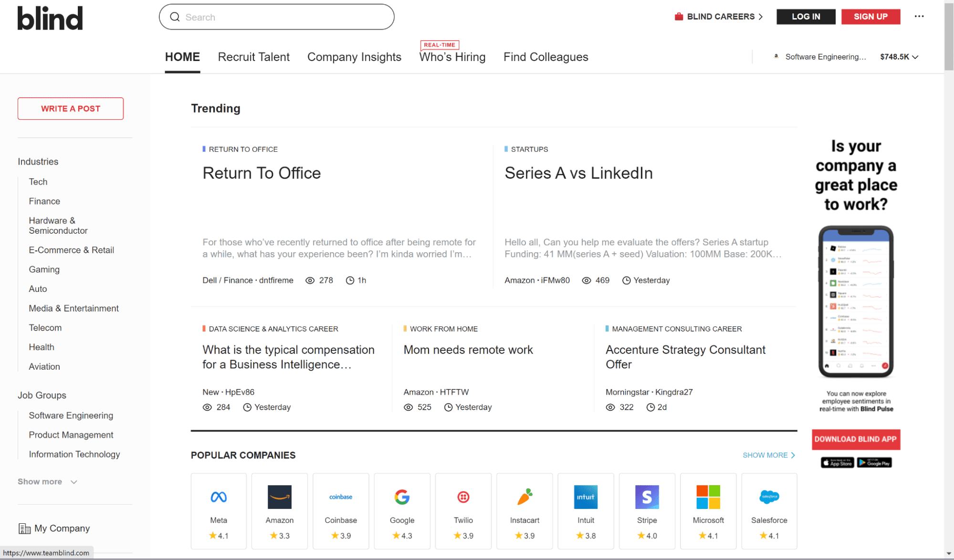The width and height of the screenshot is (954, 560).
Task: Click the Instacart carrot icon
Action: 524,497
